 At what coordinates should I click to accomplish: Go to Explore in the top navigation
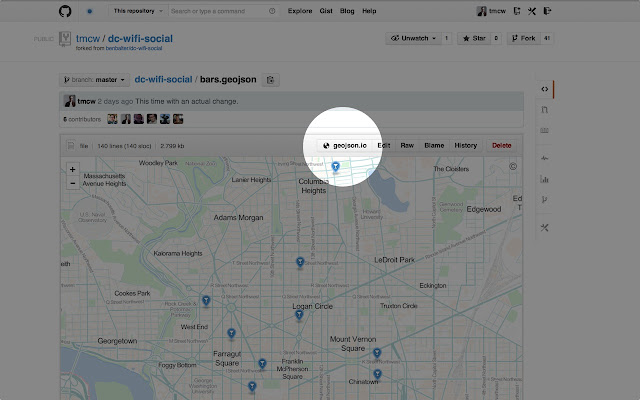coord(300,11)
